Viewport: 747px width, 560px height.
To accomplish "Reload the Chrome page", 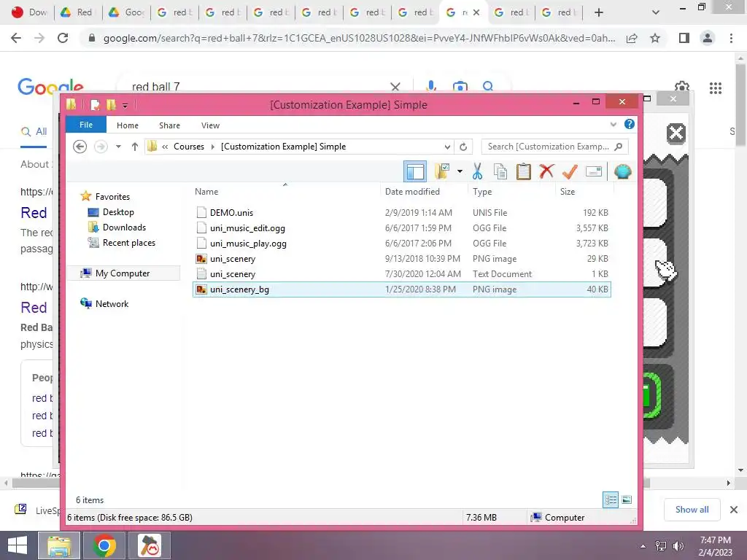I will click(x=63, y=38).
